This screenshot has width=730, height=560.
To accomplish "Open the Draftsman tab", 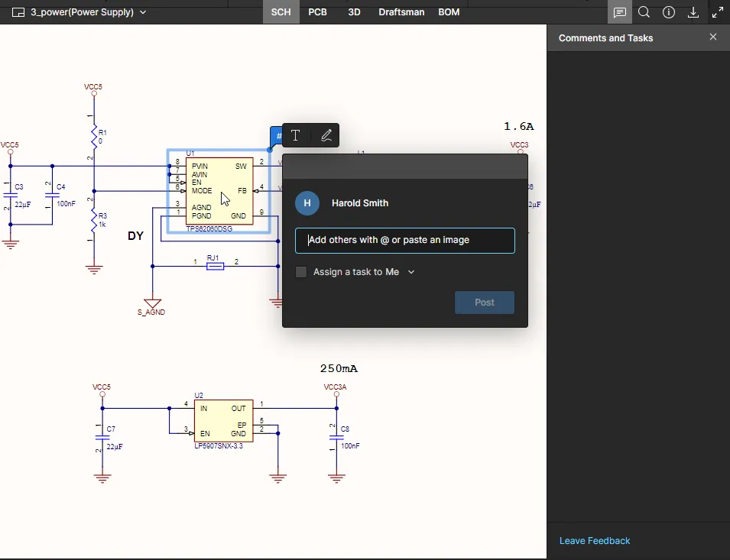I will pyautogui.click(x=401, y=12).
